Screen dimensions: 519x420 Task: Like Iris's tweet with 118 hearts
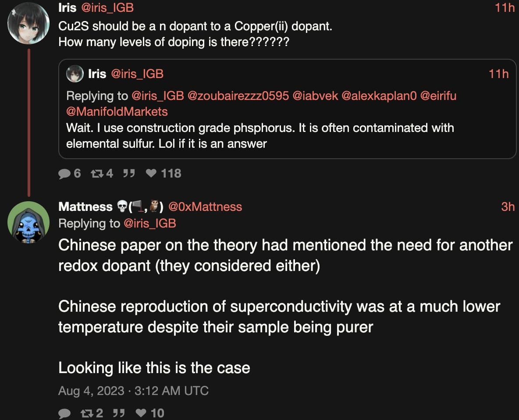point(151,174)
